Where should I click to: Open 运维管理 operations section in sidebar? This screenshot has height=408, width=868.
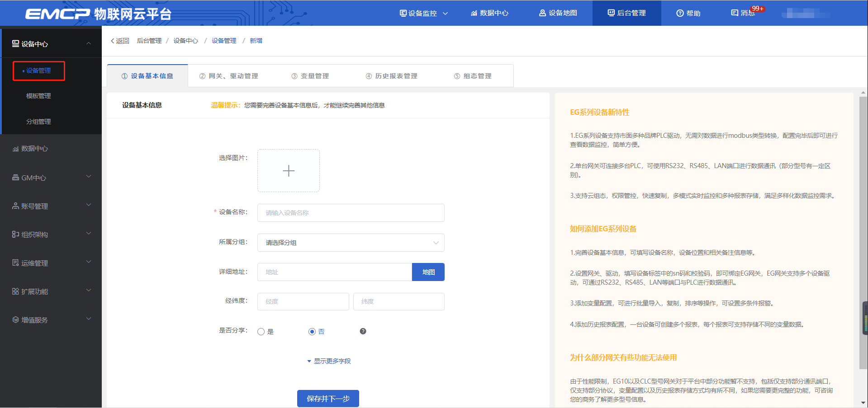pos(15,263)
